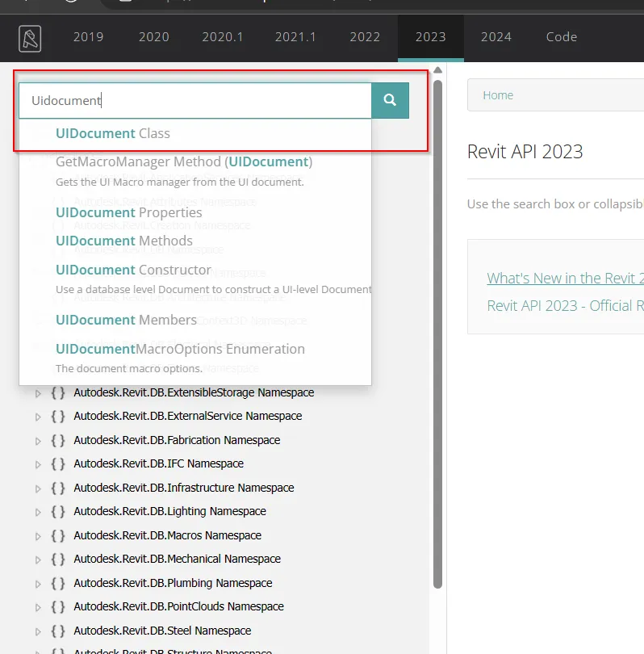Expand Autodesk.Revit.DB.ExternalService Namespace arrow
This screenshot has width=644, height=654.
(x=38, y=417)
